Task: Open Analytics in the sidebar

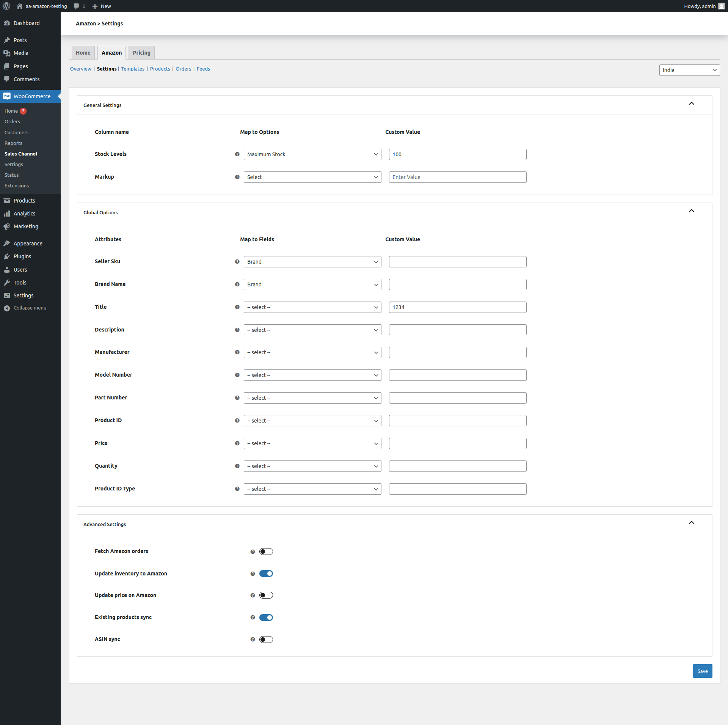Action: [24, 214]
